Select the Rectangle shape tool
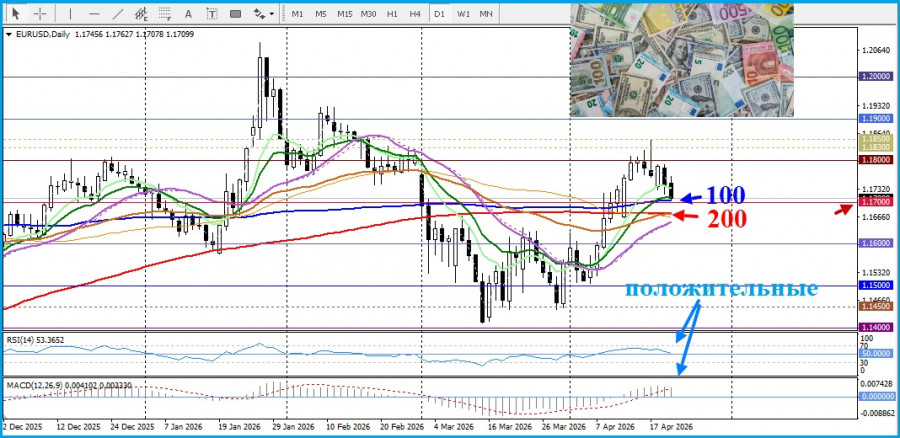 (x=235, y=13)
